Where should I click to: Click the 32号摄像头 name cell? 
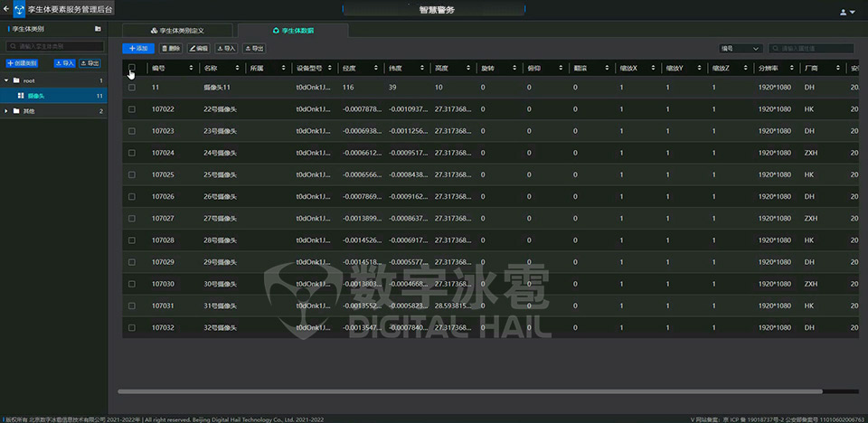point(221,328)
